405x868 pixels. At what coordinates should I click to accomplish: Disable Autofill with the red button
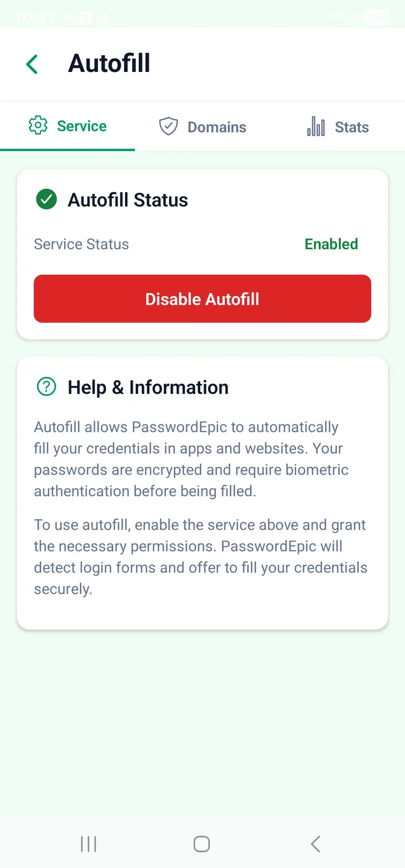tap(202, 299)
